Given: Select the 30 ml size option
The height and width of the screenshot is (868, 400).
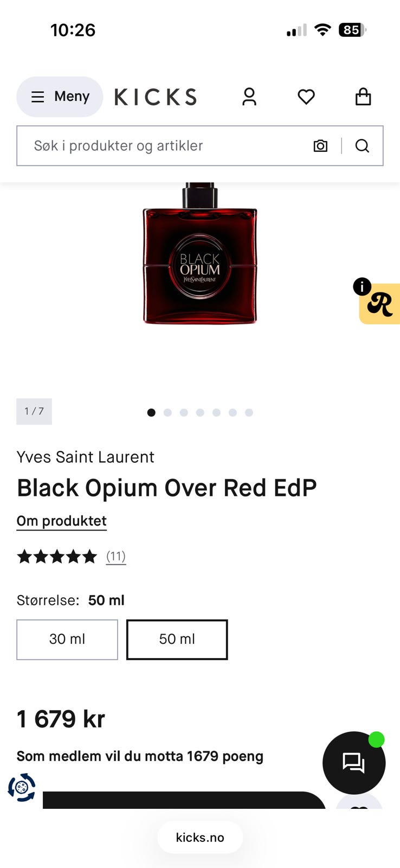Looking at the screenshot, I should click(x=67, y=640).
